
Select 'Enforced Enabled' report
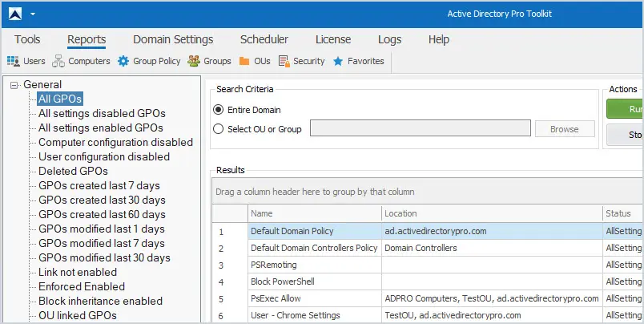pyautogui.click(x=82, y=286)
